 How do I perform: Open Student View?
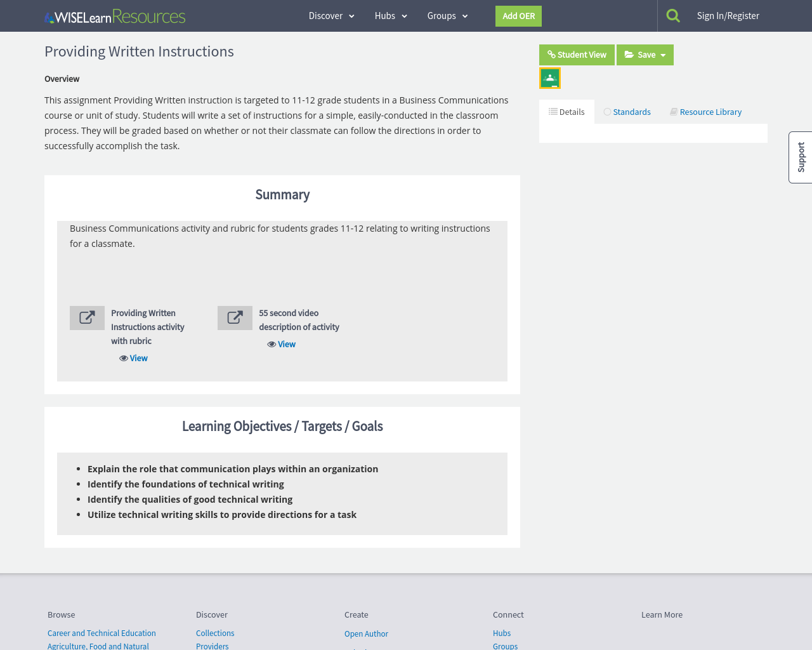pos(577,55)
